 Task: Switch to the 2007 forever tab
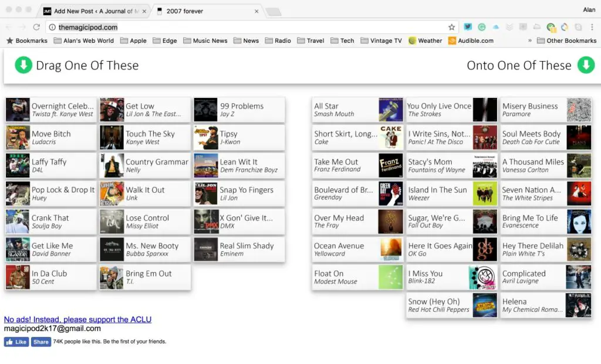click(x=207, y=11)
